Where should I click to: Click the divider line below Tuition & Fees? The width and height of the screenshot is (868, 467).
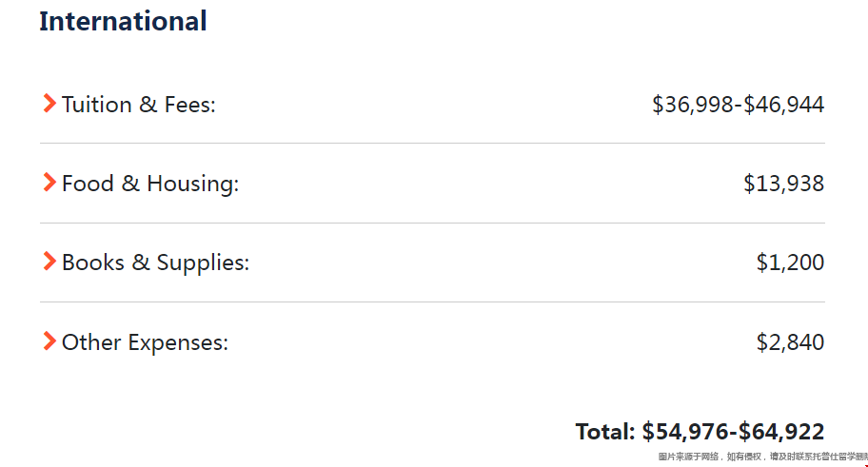coord(432,144)
